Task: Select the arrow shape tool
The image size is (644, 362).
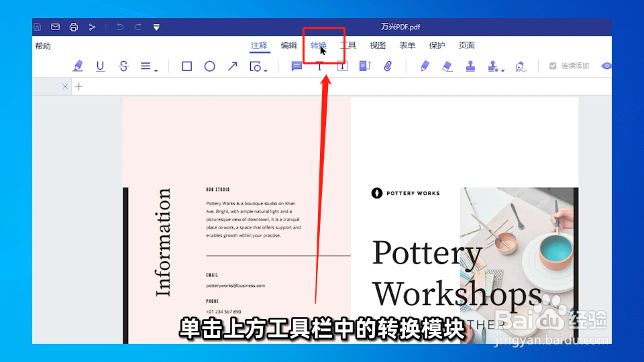Action: click(x=233, y=66)
